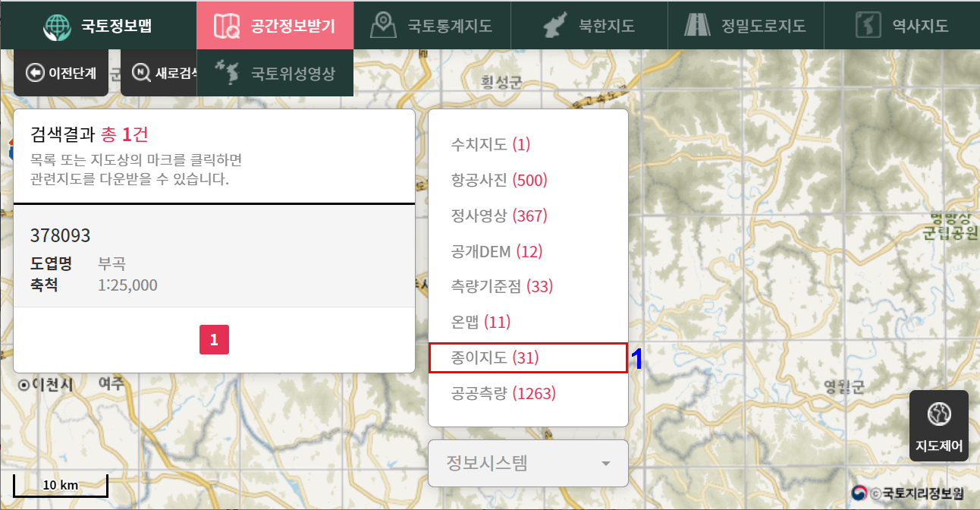Click the 여주 label on the map
The height and width of the screenshot is (510, 980).
[111, 384]
